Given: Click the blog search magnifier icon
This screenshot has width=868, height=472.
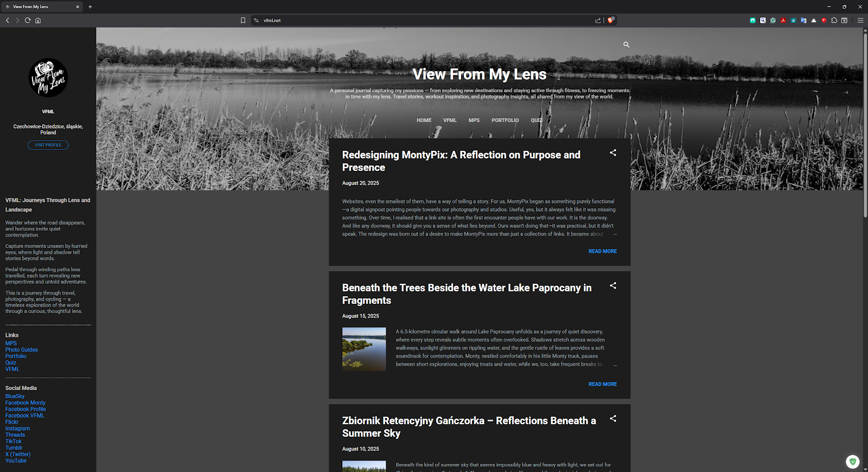Looking at the screenshot, I should tap(626, 44).
